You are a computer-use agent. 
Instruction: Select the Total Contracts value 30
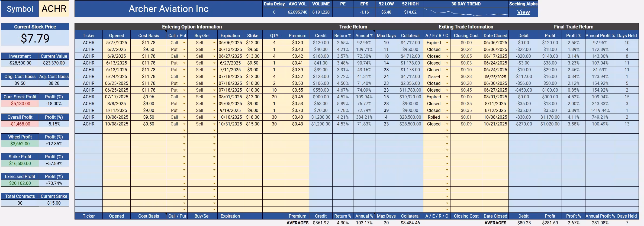tap(20, 203)
